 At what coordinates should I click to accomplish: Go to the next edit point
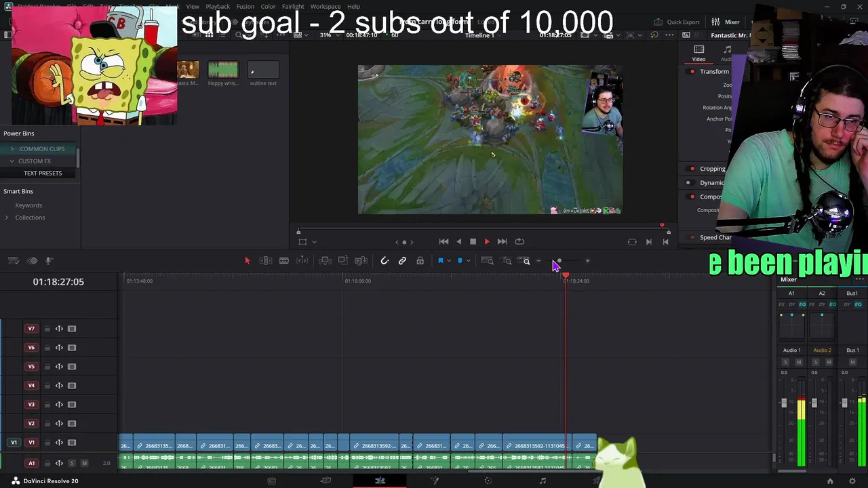pos(648,242)
